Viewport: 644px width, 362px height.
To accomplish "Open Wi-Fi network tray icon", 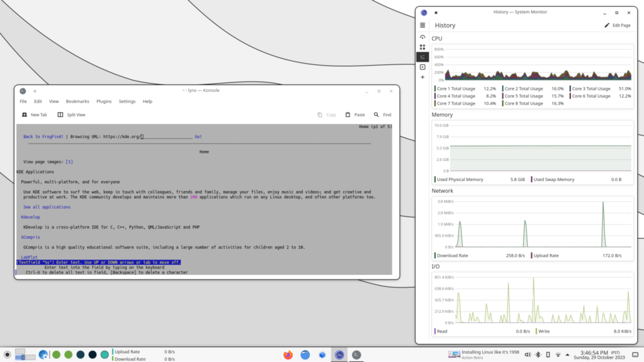I will [x=557, y=355].
